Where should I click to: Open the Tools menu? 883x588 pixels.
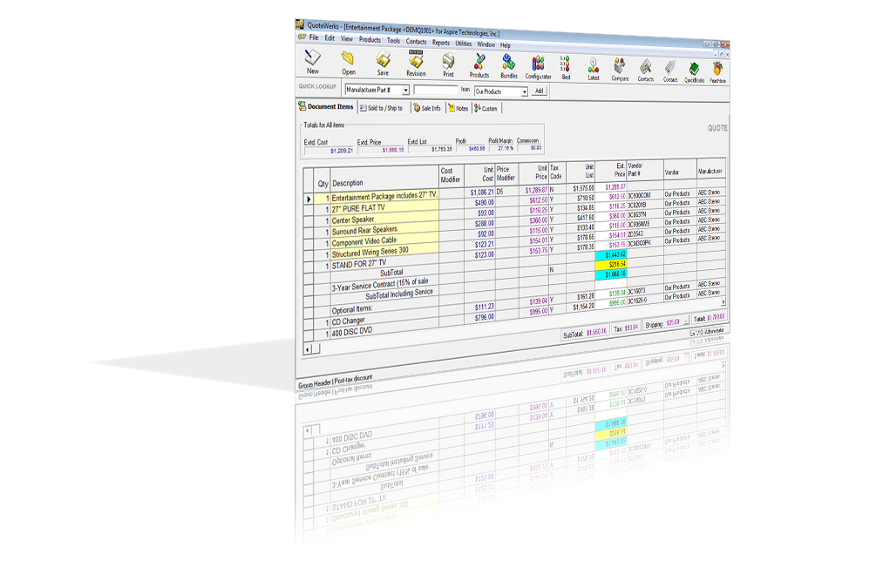(393, 41)
